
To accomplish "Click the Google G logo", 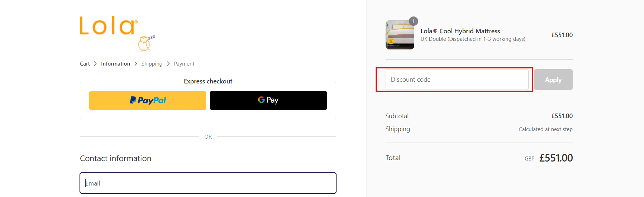I will pyautogui.click(x=261, y=100).
